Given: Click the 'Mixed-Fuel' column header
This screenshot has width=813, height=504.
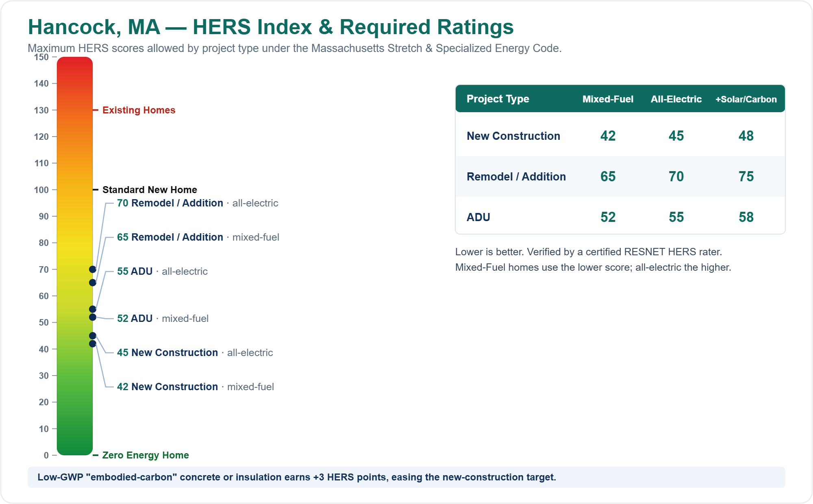Looking at the screenshot, I should [x=608, y=99].
